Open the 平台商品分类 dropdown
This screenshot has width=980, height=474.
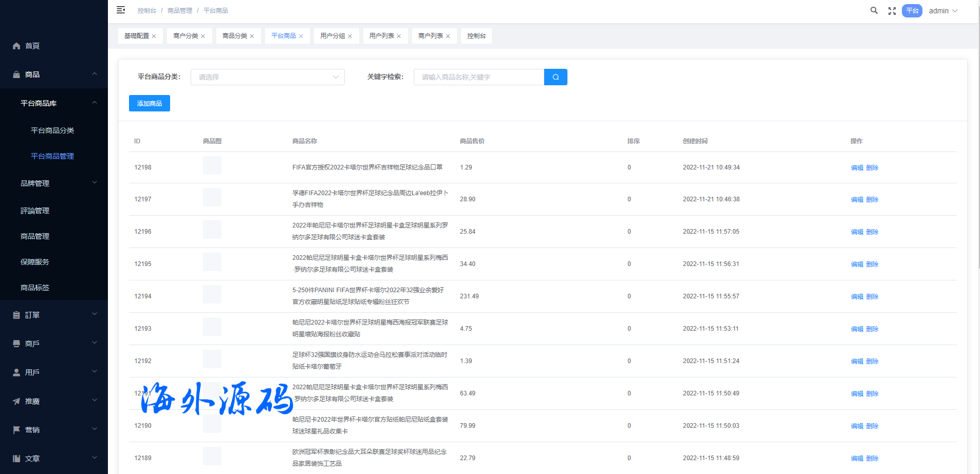pyautogui.click(x=267, y=77)
